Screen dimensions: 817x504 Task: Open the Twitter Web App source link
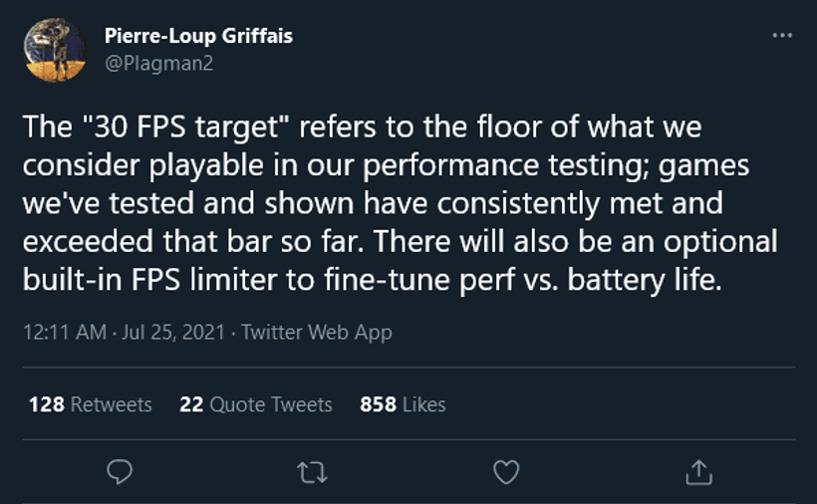click(316, 333)
